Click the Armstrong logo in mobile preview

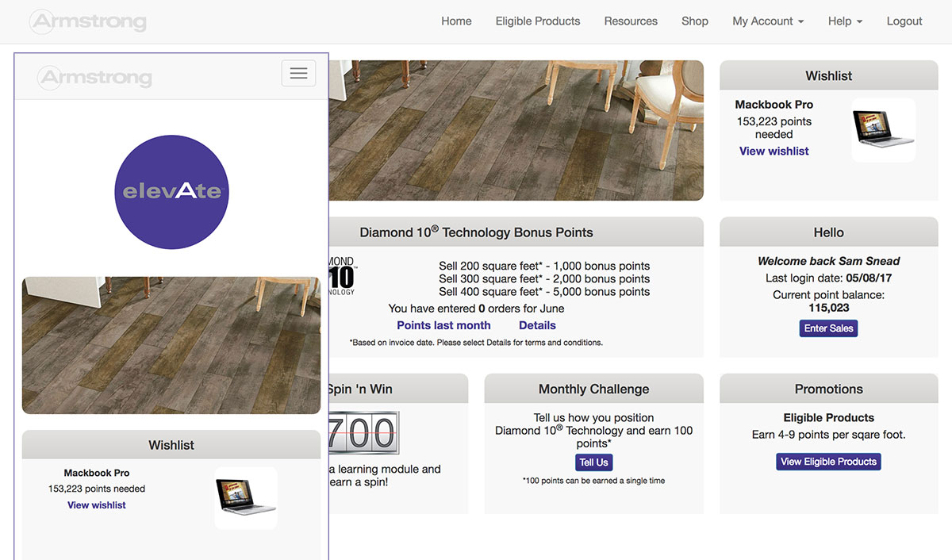94,77
